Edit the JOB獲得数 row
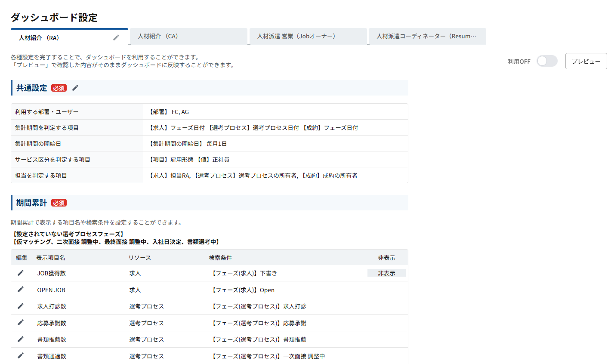The height and width of the screenshot is (364, 611). [x=21, y=273]
